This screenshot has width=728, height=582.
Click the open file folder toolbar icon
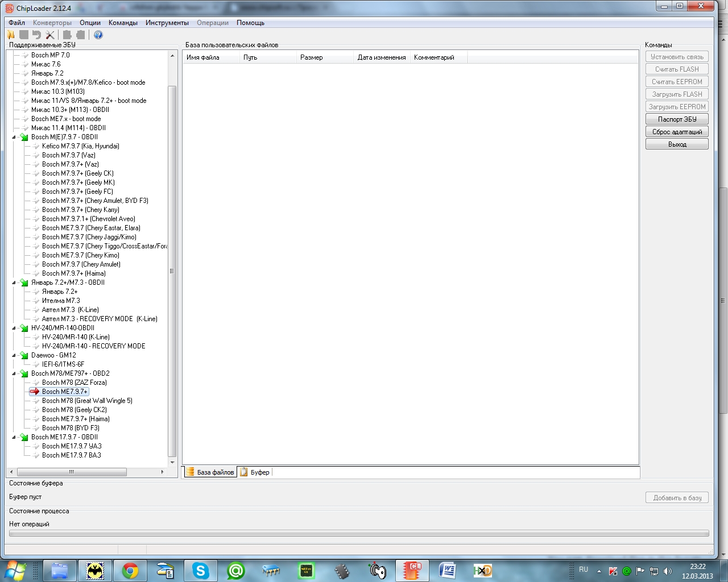click(11, 35)
